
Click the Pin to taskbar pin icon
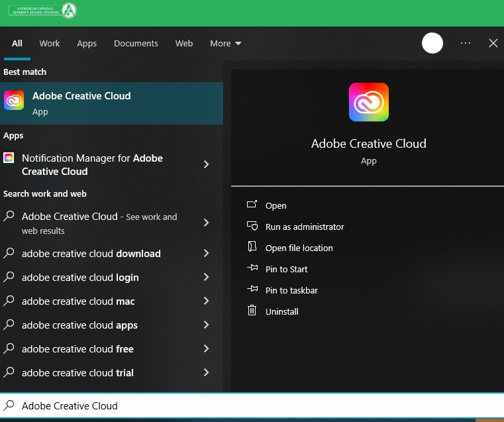(252, 289)
